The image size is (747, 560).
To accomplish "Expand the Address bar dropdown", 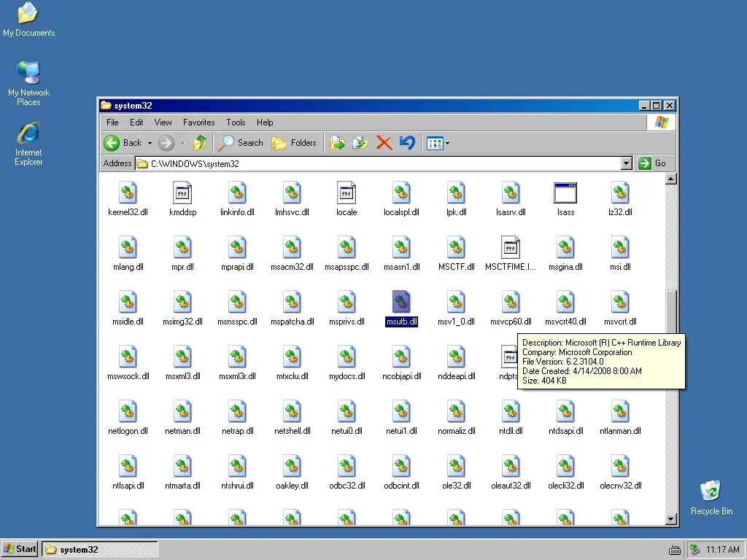I will click(627, 164).
